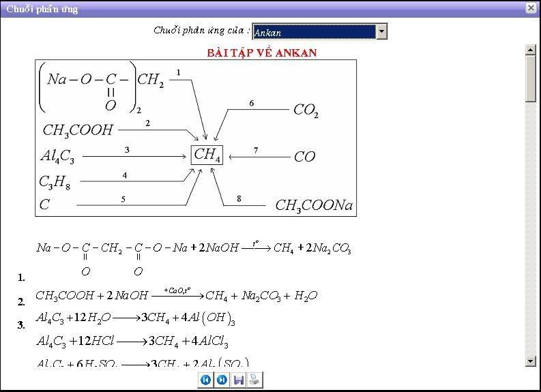Viewport: 541px width, 392px height.
Task: Click the boxed CH4 in the diagram
Action: click(x=207, y=155)
